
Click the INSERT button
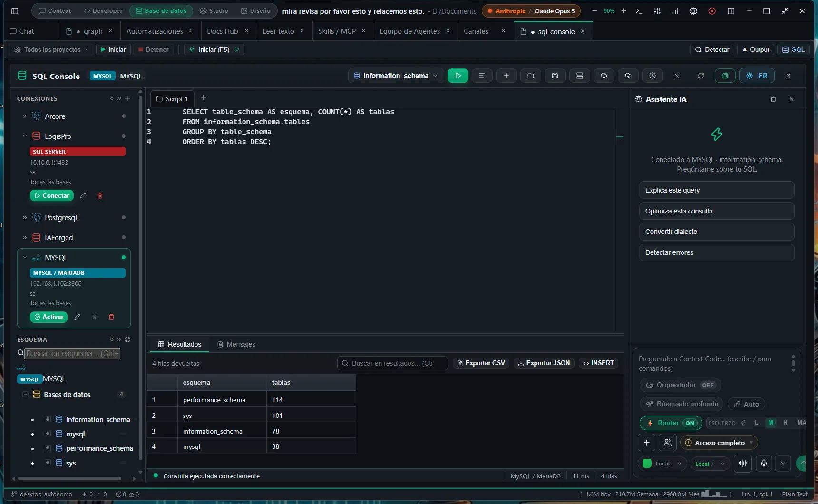[x=598, y=363]
